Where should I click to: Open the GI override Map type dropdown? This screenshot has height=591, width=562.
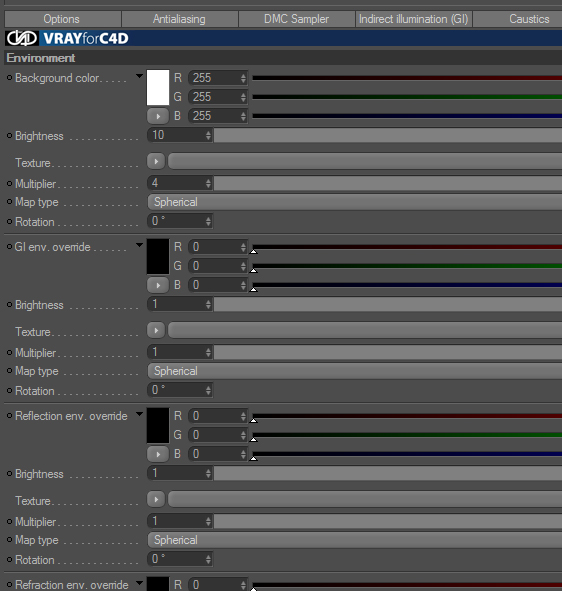(355, 371)
